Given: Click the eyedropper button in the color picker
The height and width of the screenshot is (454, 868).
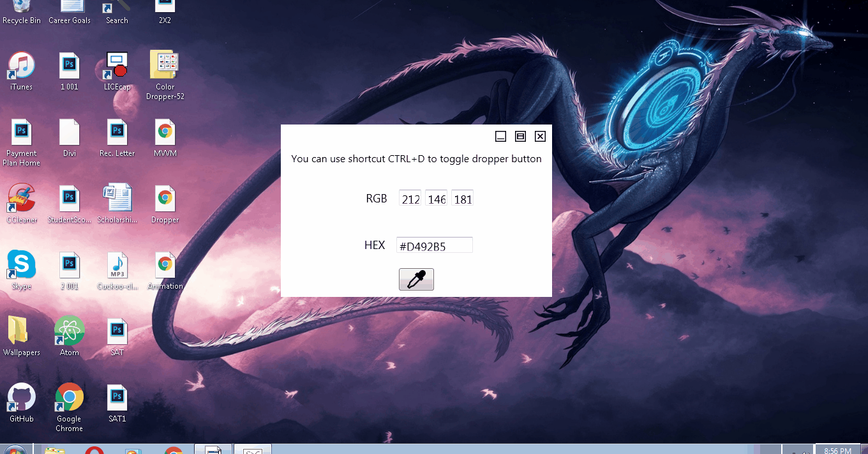Looking at the screenshot, I should click(416, 279).
